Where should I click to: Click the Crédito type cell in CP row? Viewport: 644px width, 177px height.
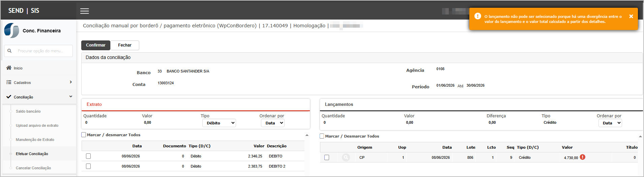[525, 157]
